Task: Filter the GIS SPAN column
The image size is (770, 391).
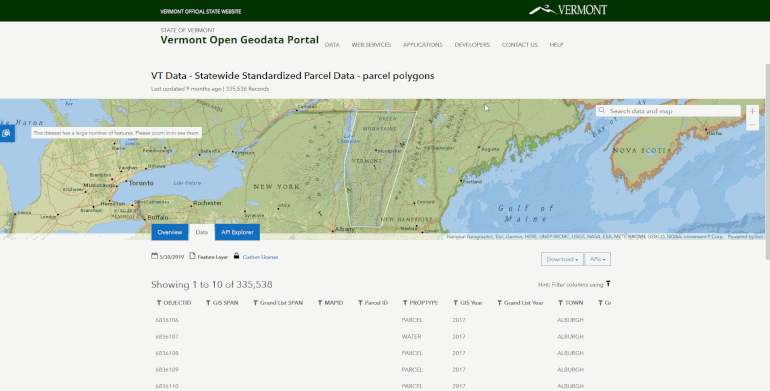Action: [208, 303]
